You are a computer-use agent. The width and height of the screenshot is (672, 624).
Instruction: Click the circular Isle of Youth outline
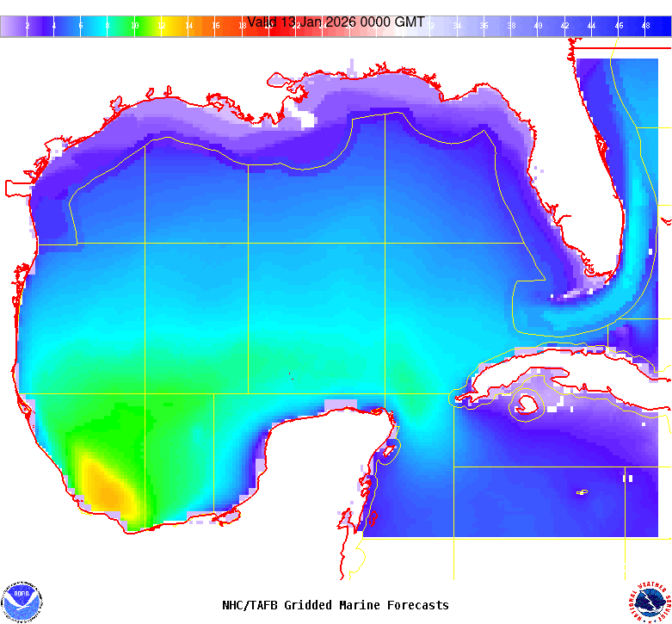click(526, 403)
